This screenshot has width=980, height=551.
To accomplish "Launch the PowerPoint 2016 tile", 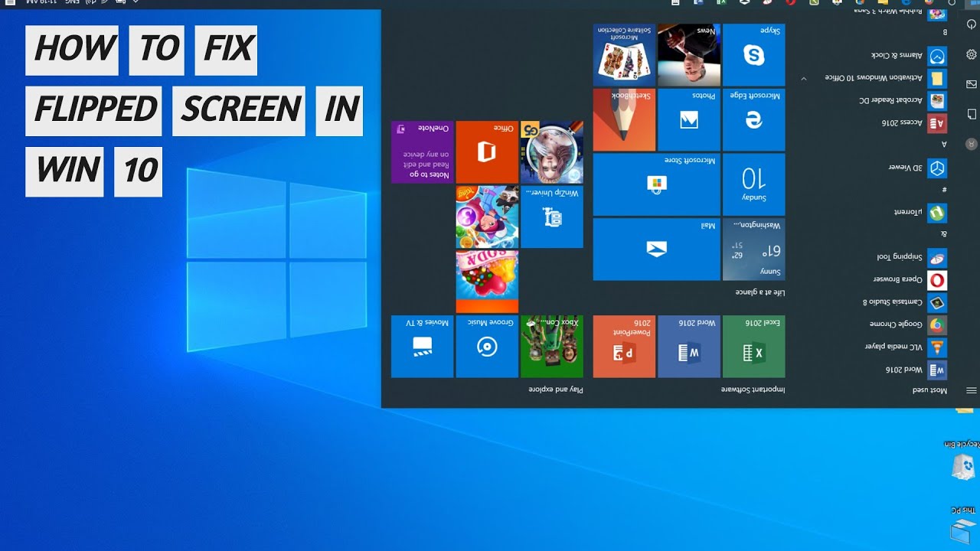I will click(x=624, y=347).
